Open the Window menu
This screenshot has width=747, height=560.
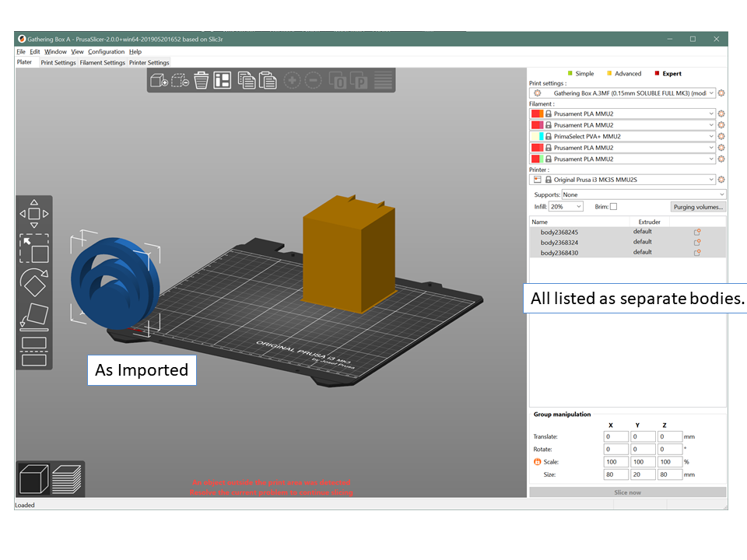[55, 51]
